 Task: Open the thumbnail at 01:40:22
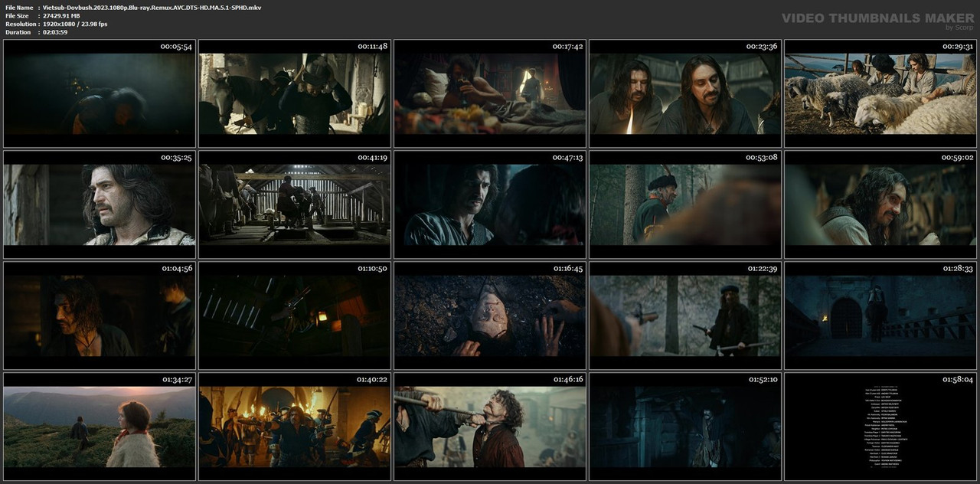point(295,427)
